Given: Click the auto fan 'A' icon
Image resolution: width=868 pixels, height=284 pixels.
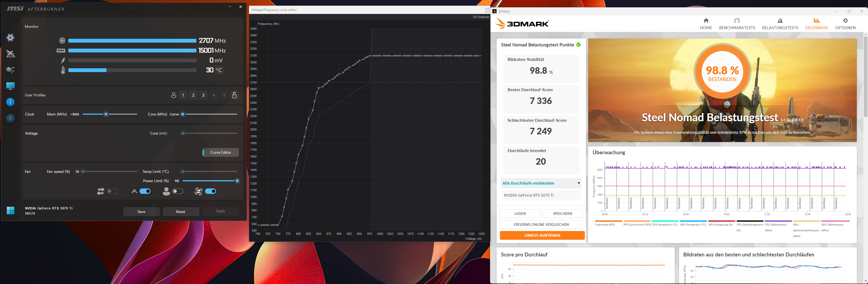Looking at the screenshot, I should (134, 191).
